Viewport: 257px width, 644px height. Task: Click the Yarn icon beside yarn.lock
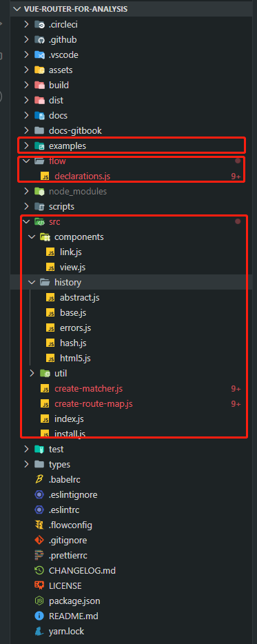click(39, 632)
